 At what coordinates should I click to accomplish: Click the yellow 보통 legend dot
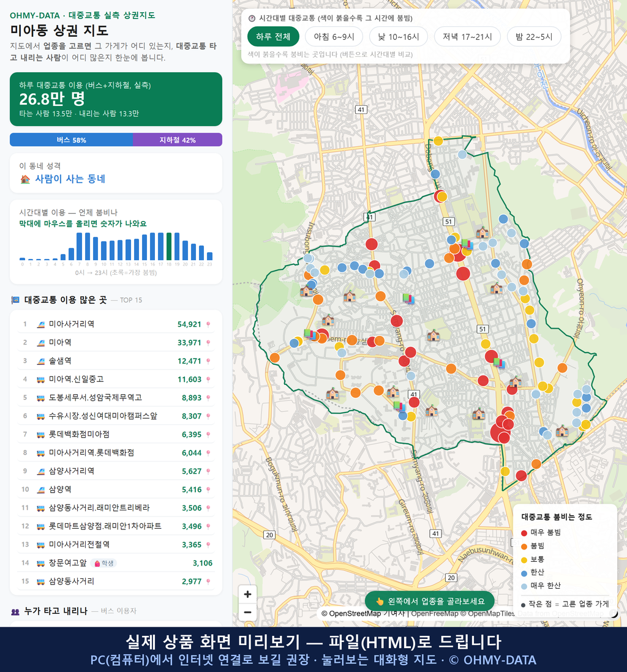tap(524, 560)
